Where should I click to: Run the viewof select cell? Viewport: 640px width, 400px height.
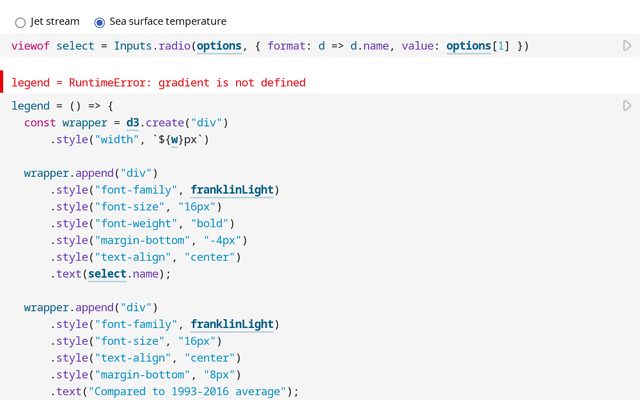point(627,46)
